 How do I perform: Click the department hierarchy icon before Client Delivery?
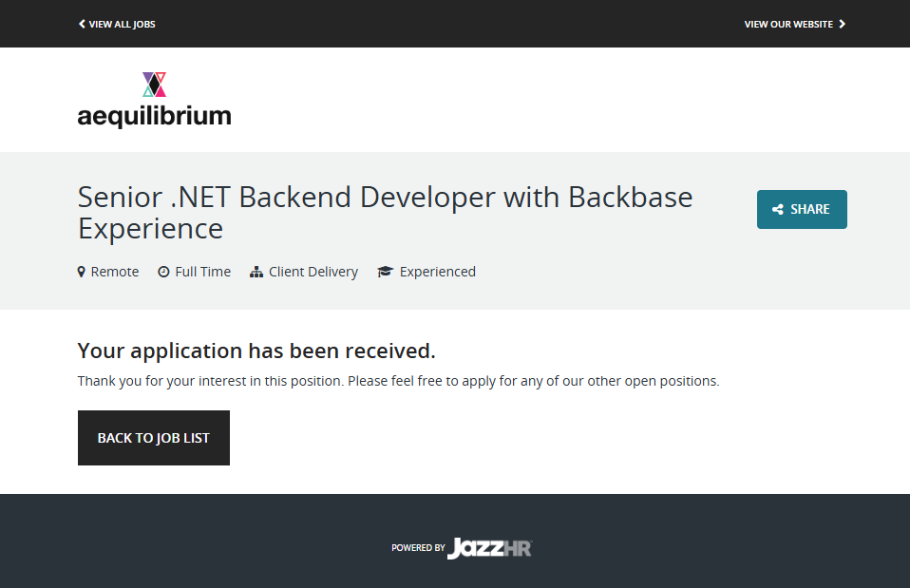pos(256,272)
